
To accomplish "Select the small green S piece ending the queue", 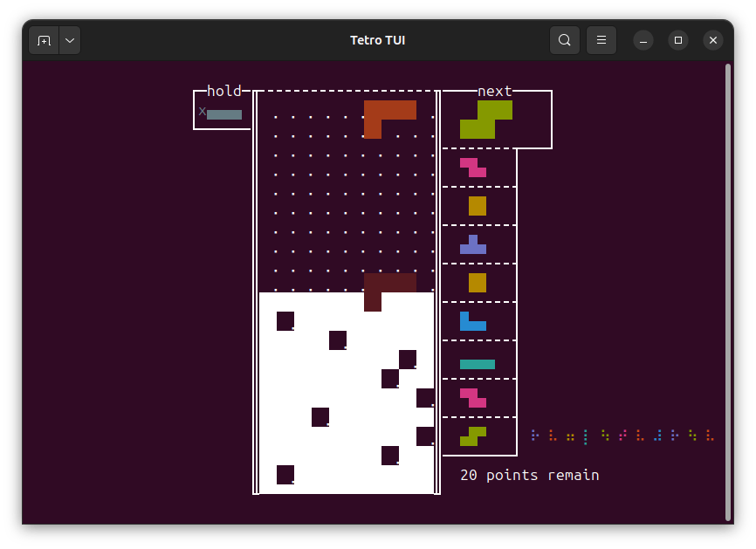I will 473,436.
